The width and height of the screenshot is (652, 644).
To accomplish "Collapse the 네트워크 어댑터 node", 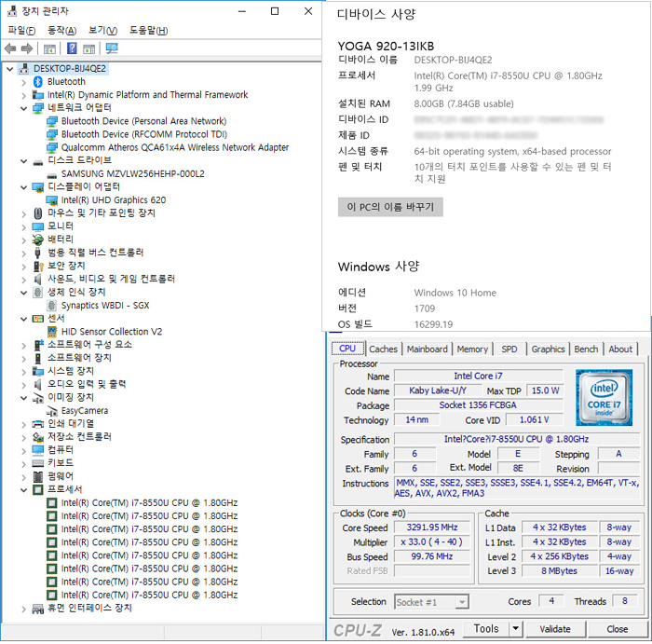I will 23,108.
